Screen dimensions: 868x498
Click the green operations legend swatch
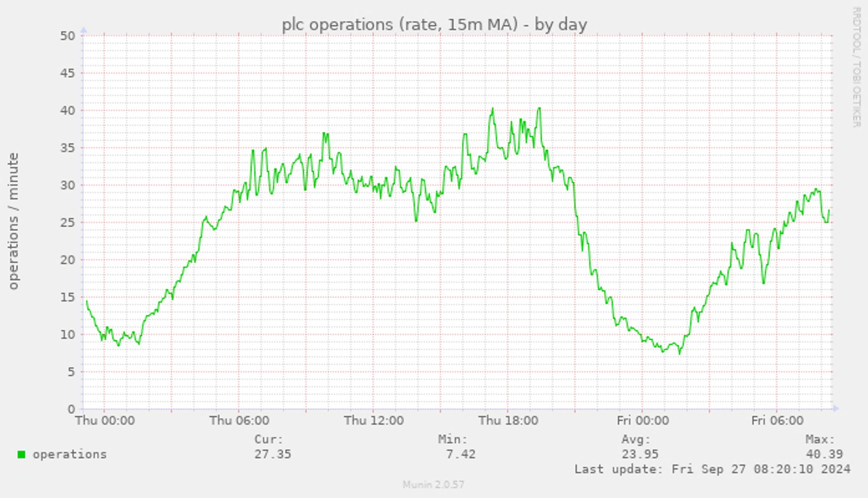click(x=21, y=455)
